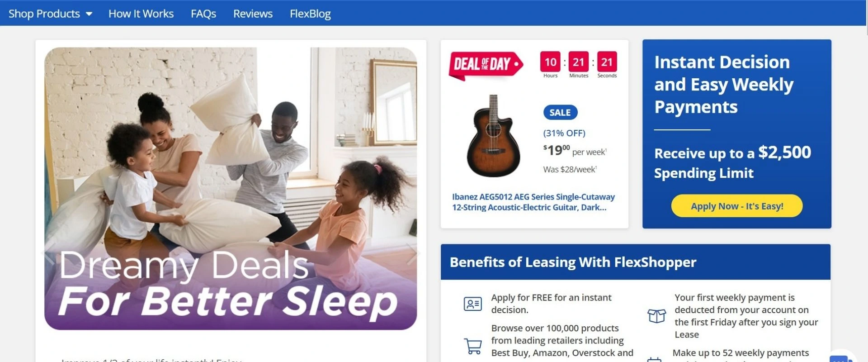Go to the FAQs page
This screenshot has width=868, height=362.
(203, 14)
